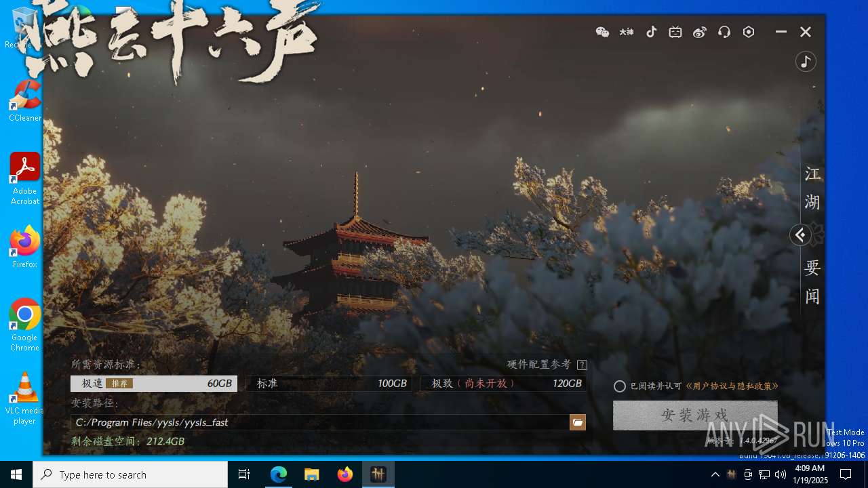Open Task View on taskbar
The height and width of the screenshot is (488, 868).
pos(244,474)
